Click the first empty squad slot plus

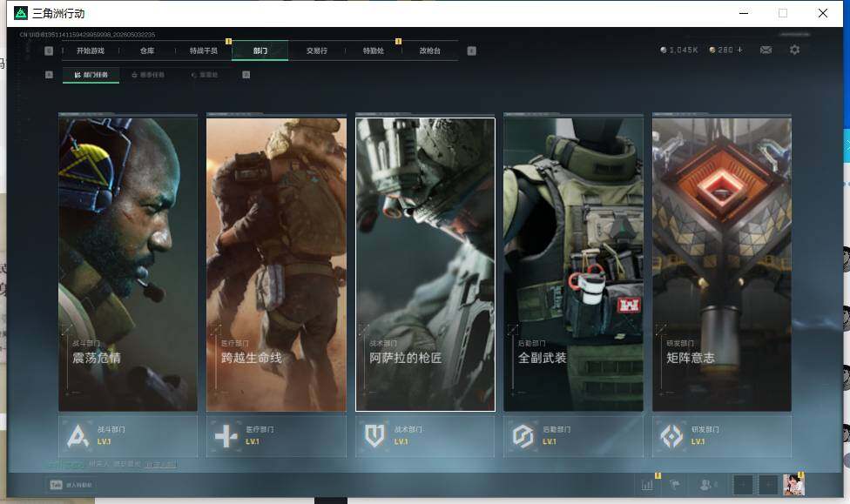click(743, 485)
